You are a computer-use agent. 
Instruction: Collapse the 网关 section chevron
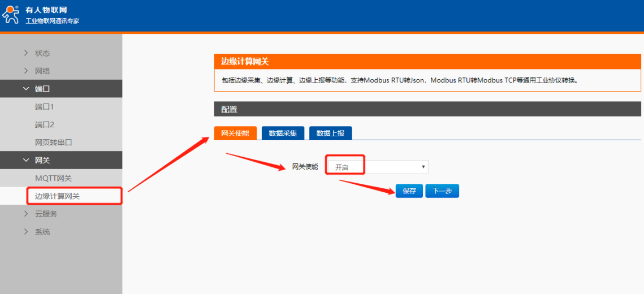click(x=26, y=161)
